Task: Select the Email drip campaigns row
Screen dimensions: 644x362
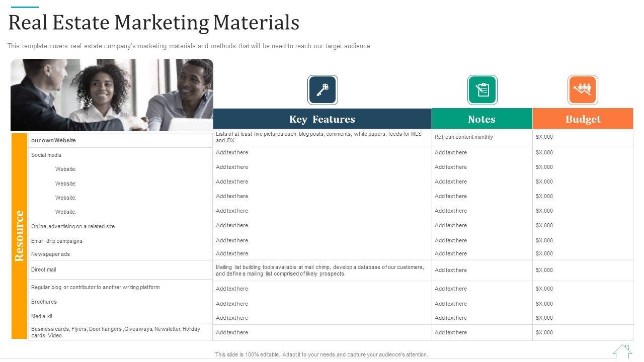Action: click(x=57, y=241)
